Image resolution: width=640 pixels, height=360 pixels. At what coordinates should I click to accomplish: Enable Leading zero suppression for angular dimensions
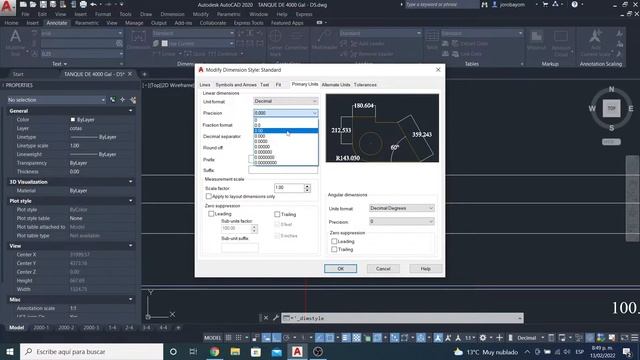pyautogui.click(x=334, y=241)
